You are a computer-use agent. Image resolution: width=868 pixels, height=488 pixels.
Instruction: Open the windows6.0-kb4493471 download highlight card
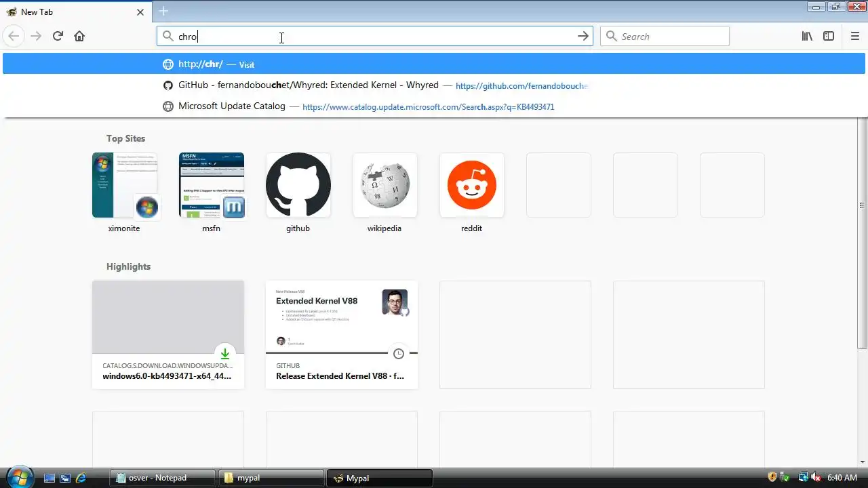[x=168, y=335]
